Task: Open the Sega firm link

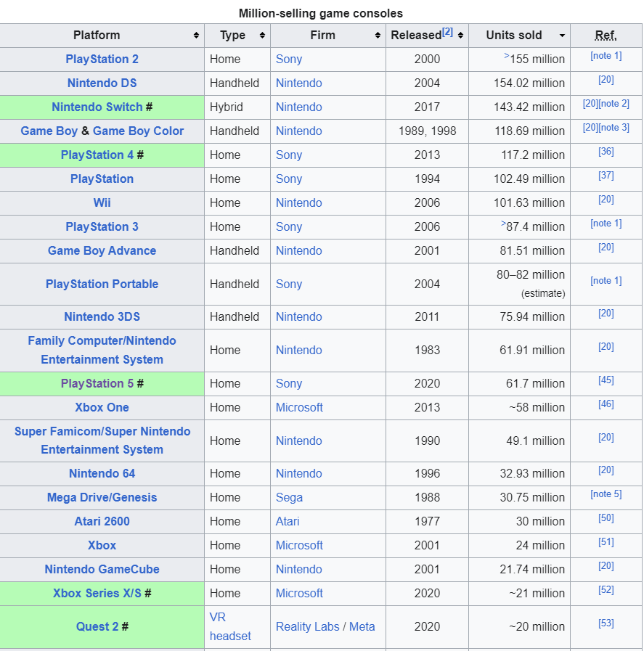Action: (x=289, y=497)
